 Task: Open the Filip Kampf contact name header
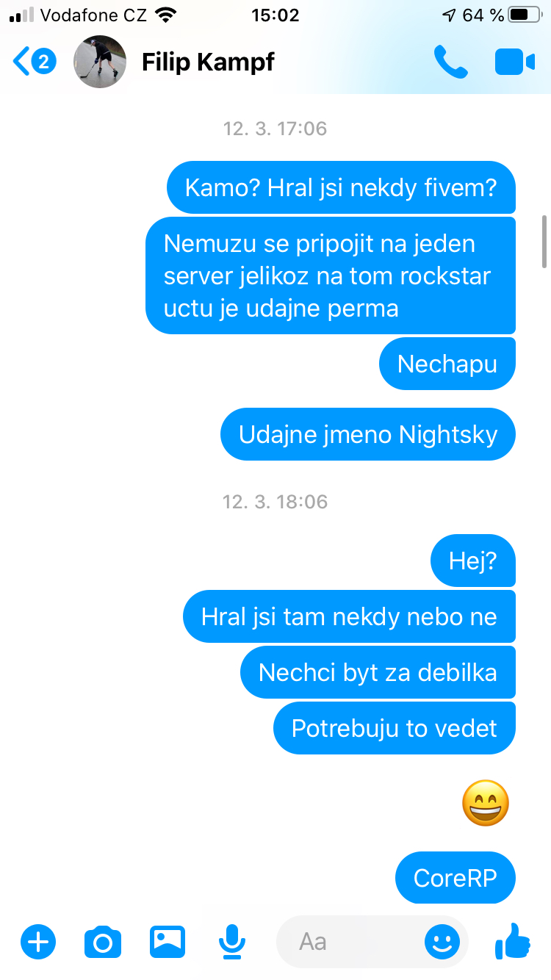tap(208, 62)
